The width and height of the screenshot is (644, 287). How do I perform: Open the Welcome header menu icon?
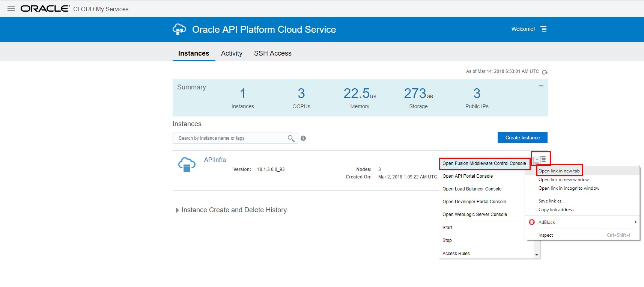click(x=543, y=29)
